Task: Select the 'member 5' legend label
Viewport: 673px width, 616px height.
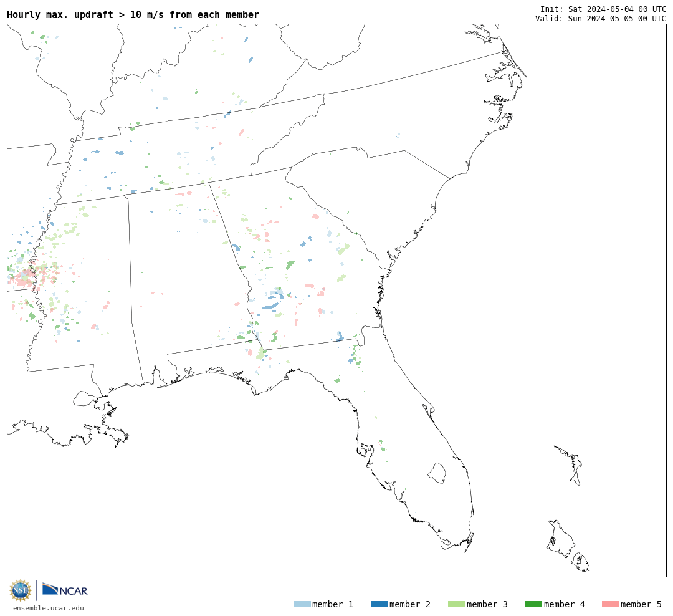Action: point(641,604)
